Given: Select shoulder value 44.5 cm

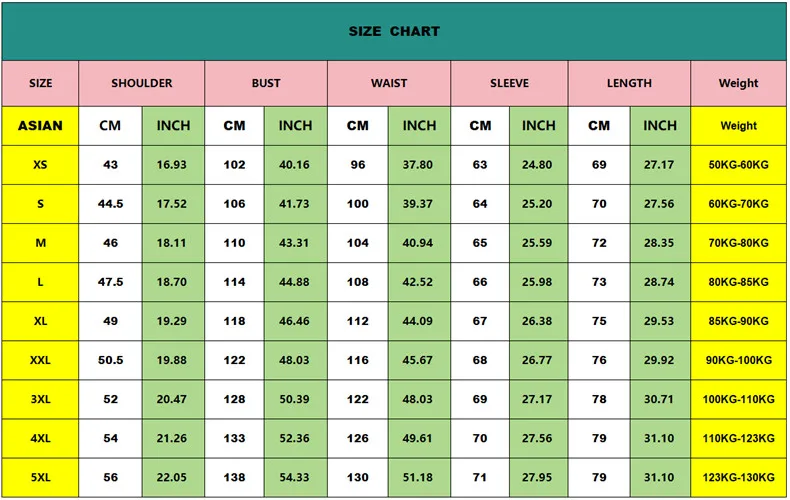Looking at the screenshot, I should (x=110, y=204).
